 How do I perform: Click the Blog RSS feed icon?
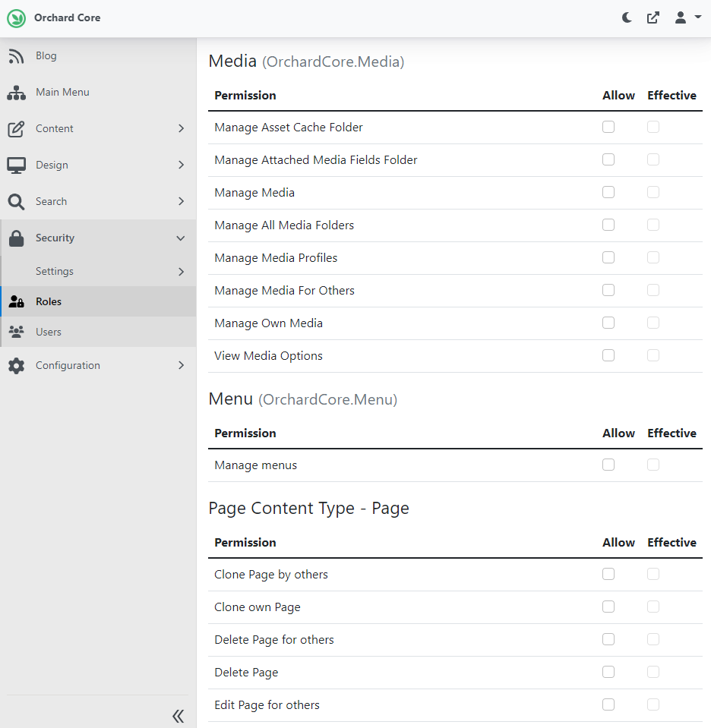(x=16, y=56)
